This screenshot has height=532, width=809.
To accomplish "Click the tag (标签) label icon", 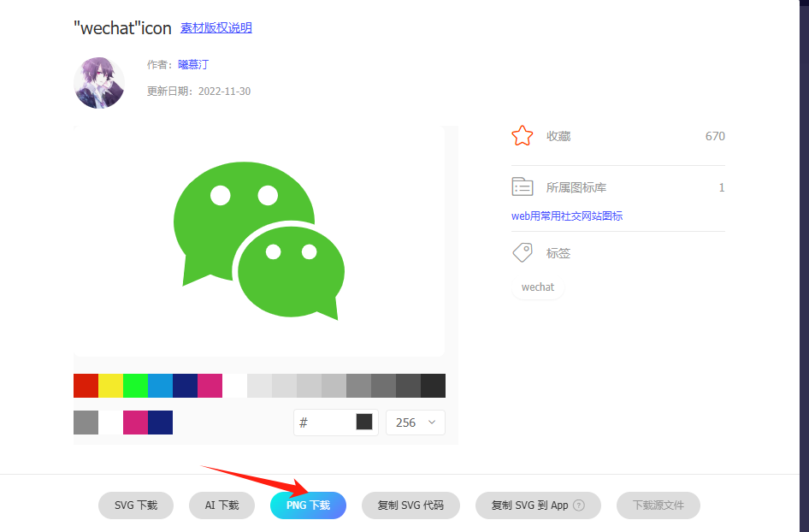I will tap(522, 253).
